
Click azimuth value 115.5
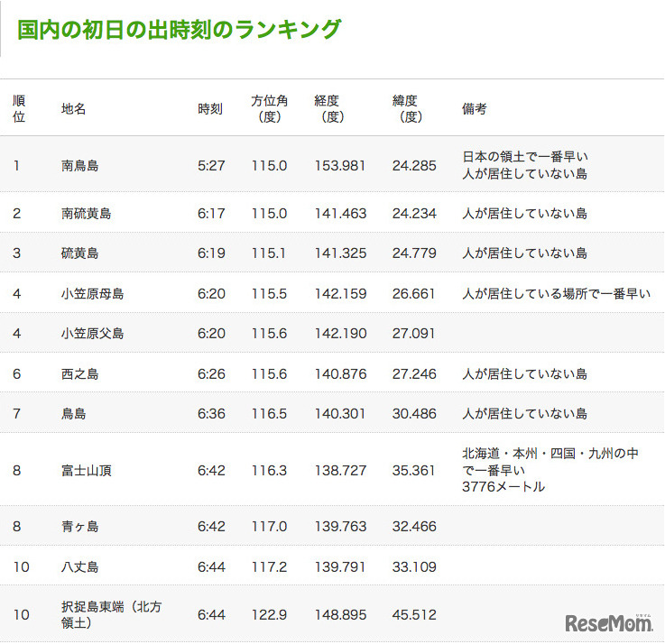click(x=269, y=293)
